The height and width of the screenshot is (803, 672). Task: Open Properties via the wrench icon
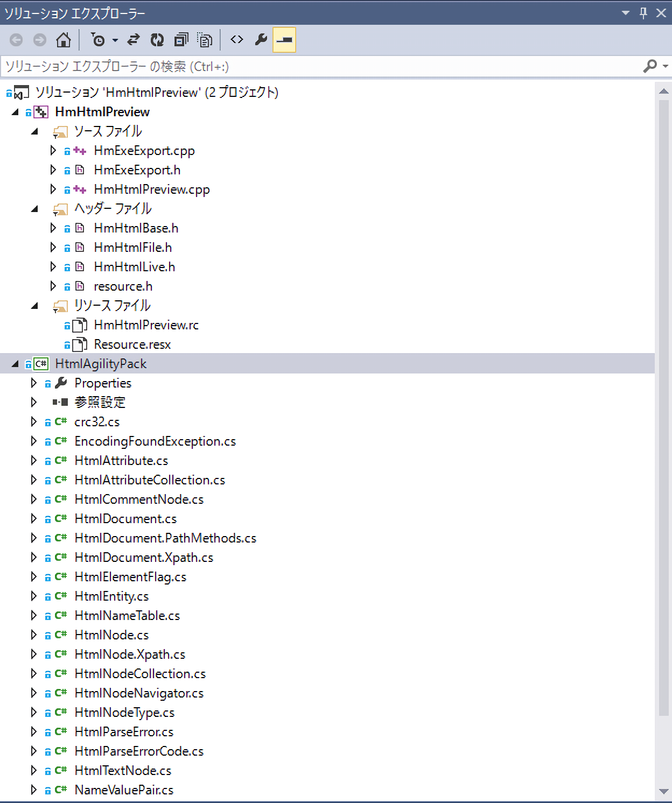click(261, 40)
